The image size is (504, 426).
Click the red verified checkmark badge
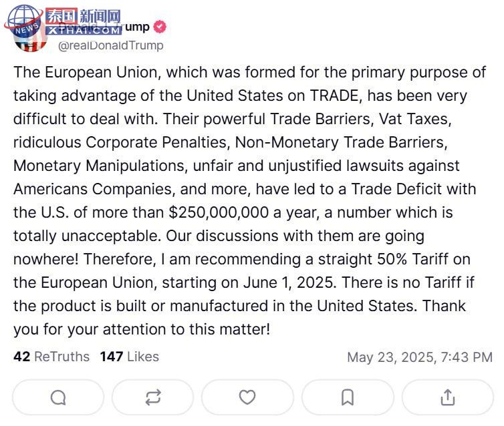coord(160,27)
